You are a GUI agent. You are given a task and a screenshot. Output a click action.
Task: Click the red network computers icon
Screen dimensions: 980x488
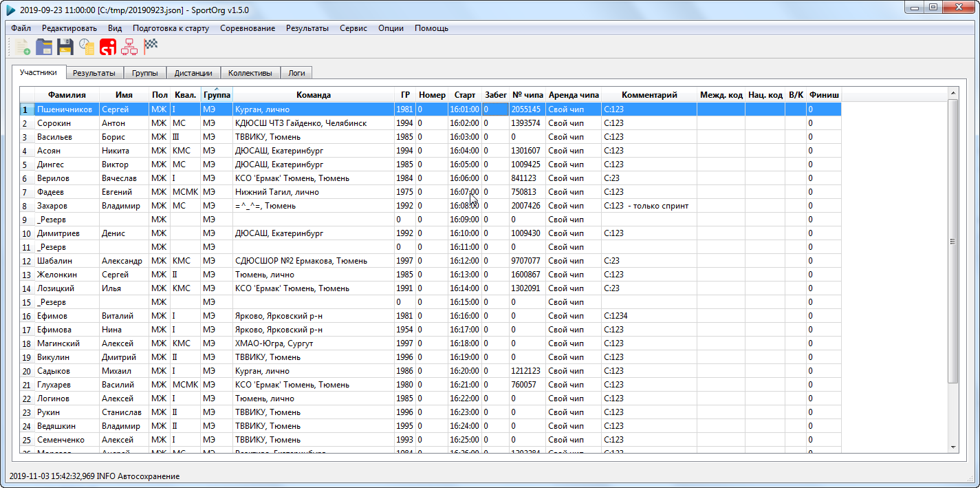pos(129,47)
